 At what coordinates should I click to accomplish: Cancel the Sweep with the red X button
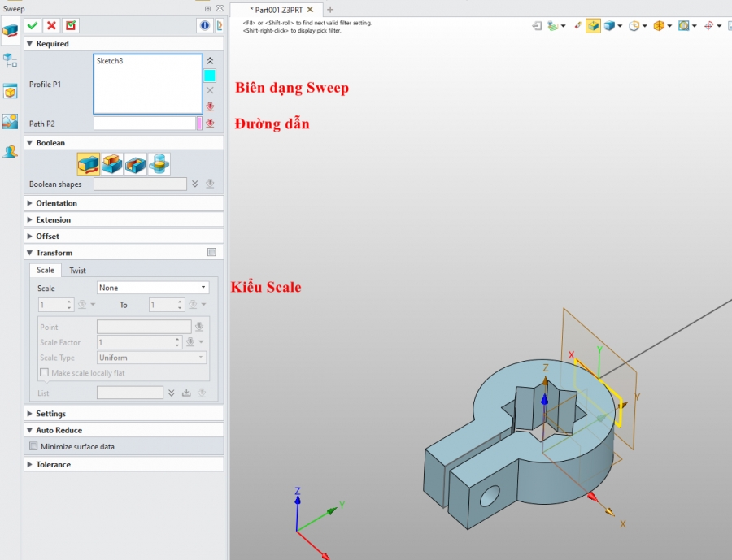point(51,26)
